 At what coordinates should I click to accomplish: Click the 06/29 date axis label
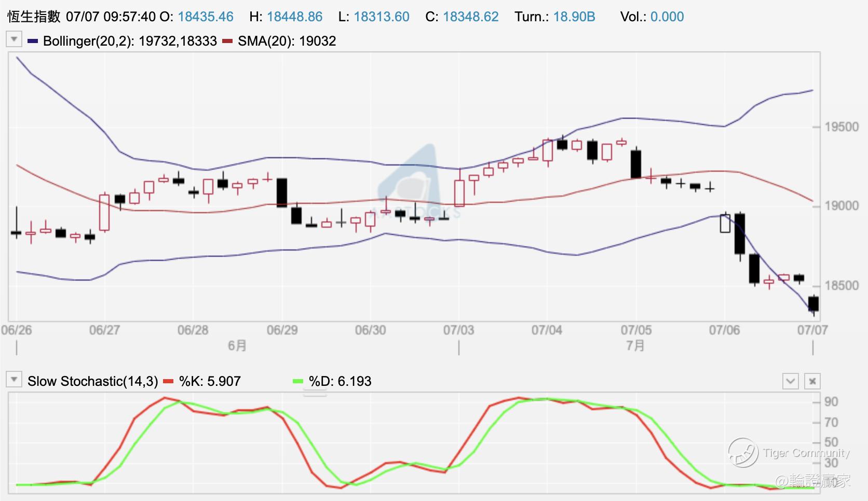pyautogui.click(x=282, y=330)
